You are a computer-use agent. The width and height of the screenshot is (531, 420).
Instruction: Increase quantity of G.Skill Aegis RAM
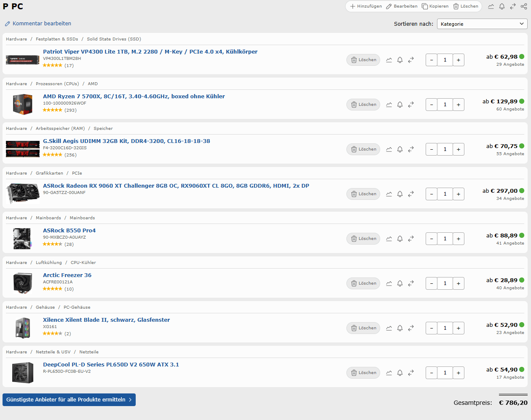pos(459,149)
